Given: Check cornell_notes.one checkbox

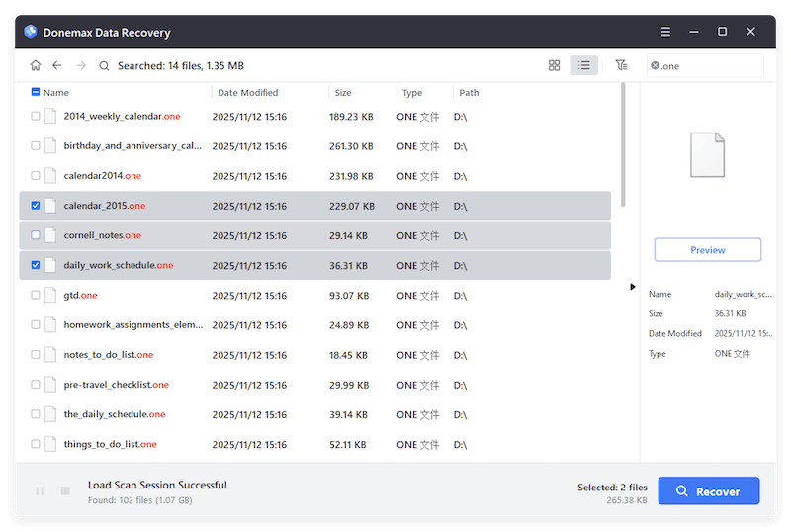Looking at the screenshot, I should click(36, 235).
